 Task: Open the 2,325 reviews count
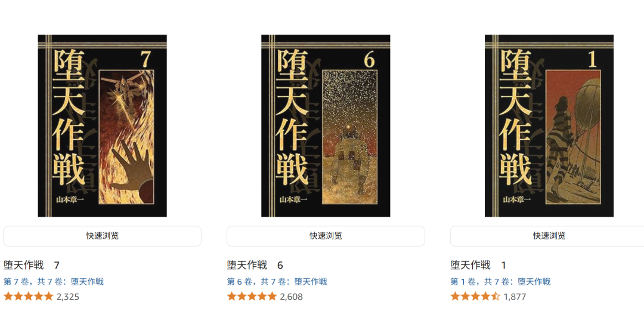68,297
